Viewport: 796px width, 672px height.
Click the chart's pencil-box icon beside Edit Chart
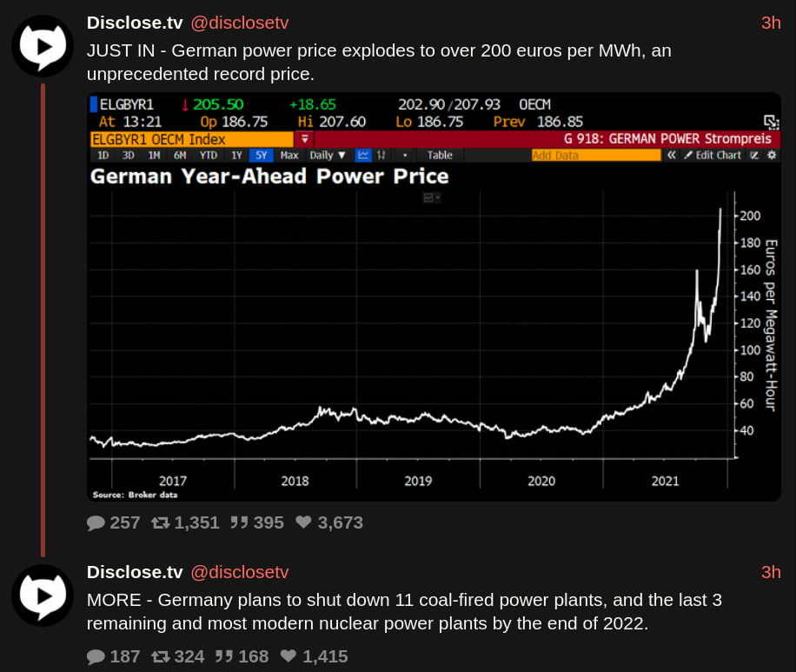coord(754,156)
